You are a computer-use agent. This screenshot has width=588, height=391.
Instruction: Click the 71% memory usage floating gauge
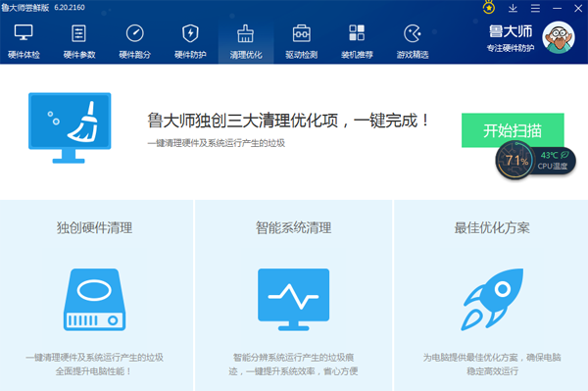coord(514,161)
